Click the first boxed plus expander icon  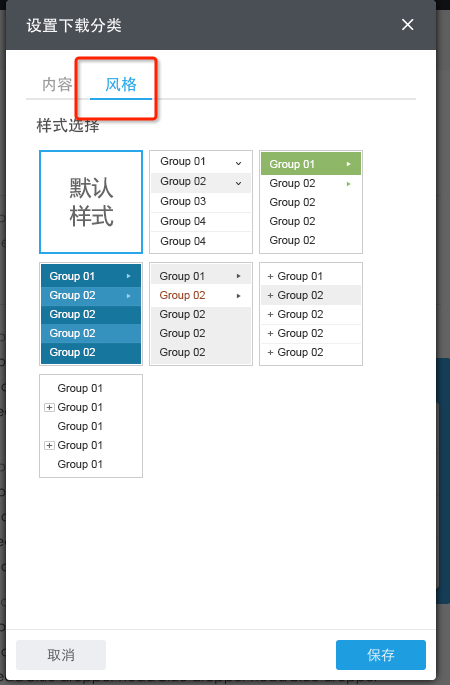point(49,407)
